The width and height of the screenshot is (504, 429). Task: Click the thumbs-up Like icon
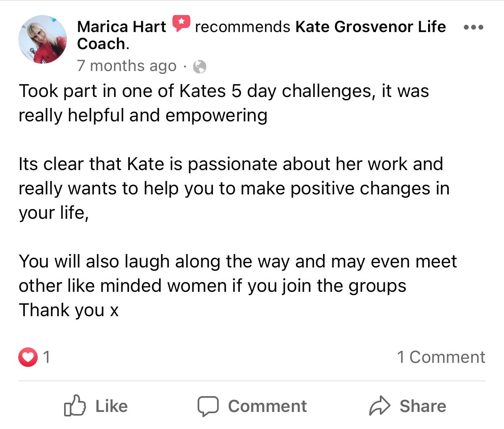[x=75, y=406]
